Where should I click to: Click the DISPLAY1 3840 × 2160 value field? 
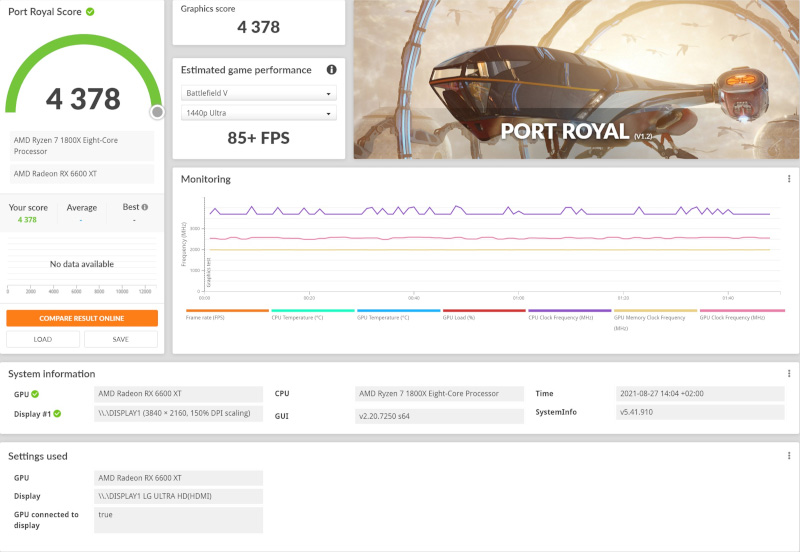(179, 413)
